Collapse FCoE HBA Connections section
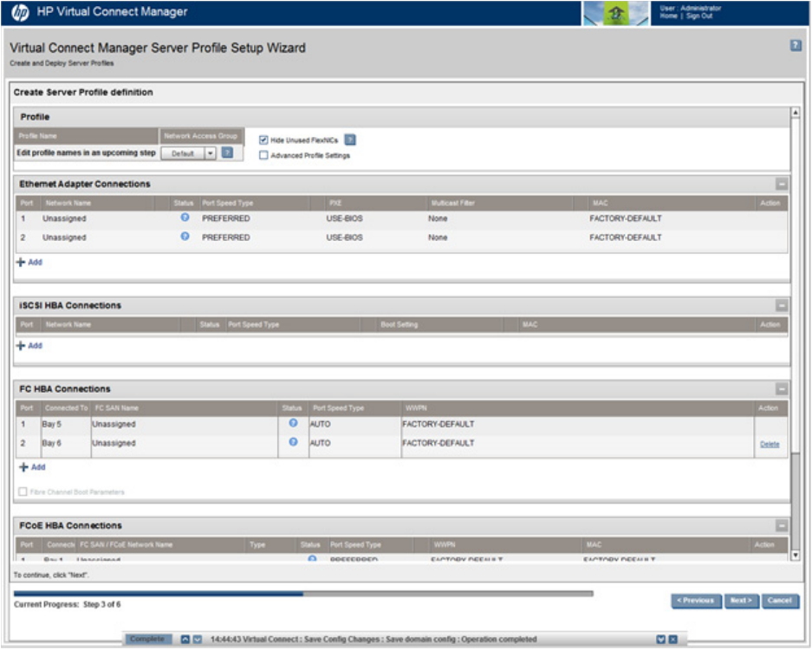812x650 pixels. click(782, 526)
